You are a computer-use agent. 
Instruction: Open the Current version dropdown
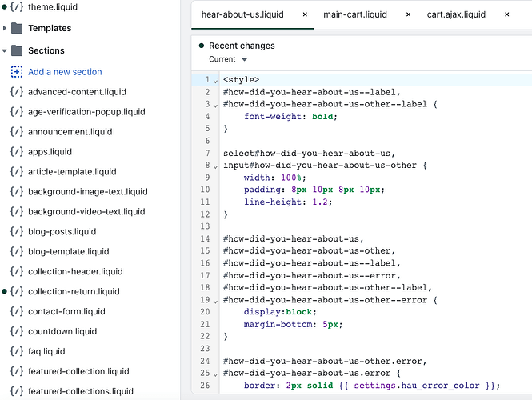[x=228, y=59]
